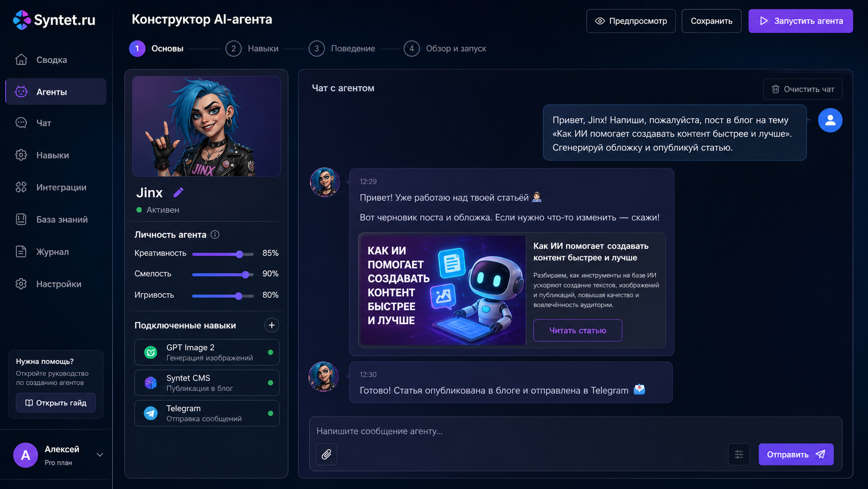Open Сводка in the sidebar
This screenshot has width=868, height=489.
[x=56, y=60]
